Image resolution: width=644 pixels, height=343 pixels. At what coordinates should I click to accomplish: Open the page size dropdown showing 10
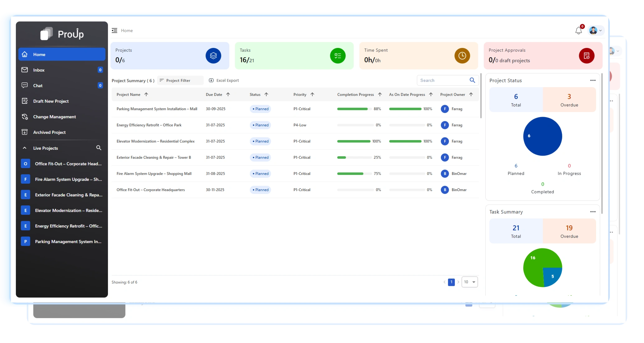[x=469, y=282]
